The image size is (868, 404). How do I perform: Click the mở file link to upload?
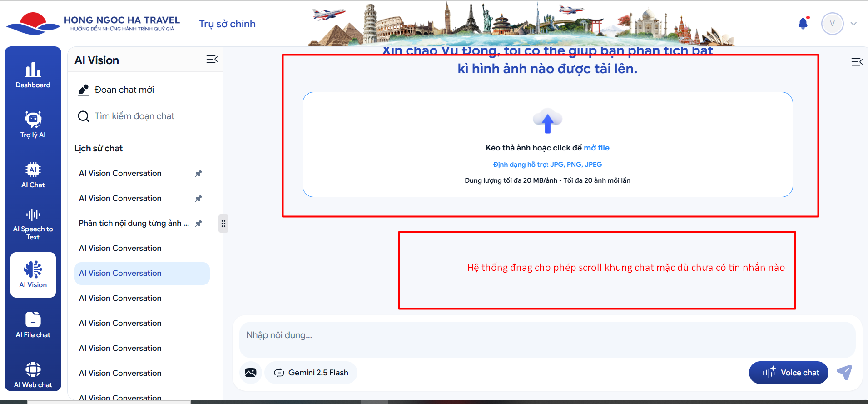[x=596, y=148]
